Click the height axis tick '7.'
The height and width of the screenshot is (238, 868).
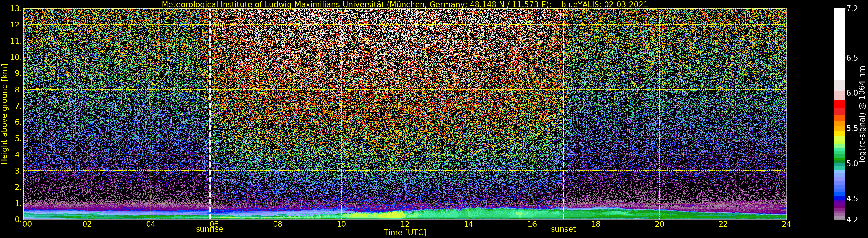coord(18,106)
